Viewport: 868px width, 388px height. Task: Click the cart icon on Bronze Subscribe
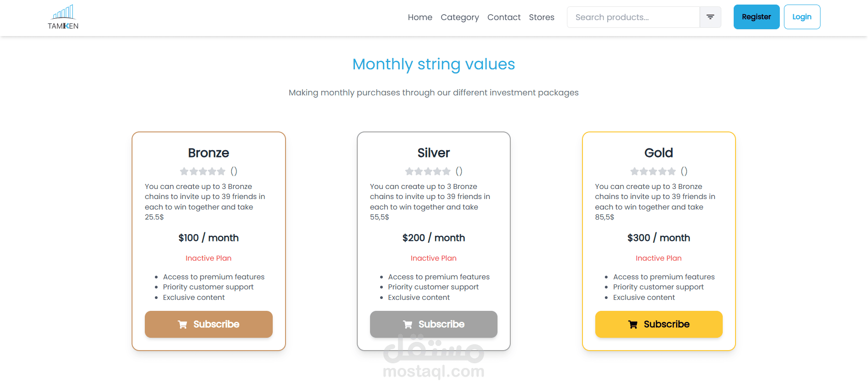[182, 325]
